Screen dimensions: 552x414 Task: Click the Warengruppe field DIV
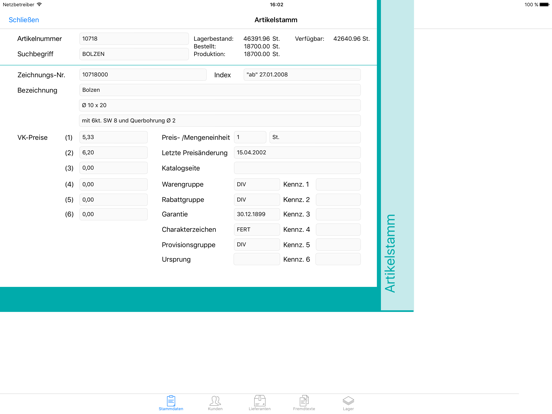[257, 184]
